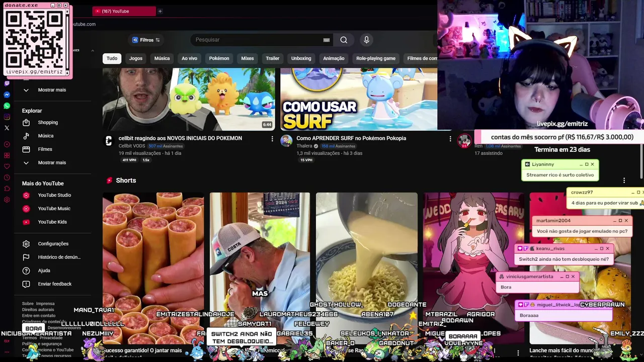Click the search magnifier button
This screenshot has width=644, height=362.
[x=344, y=40]
